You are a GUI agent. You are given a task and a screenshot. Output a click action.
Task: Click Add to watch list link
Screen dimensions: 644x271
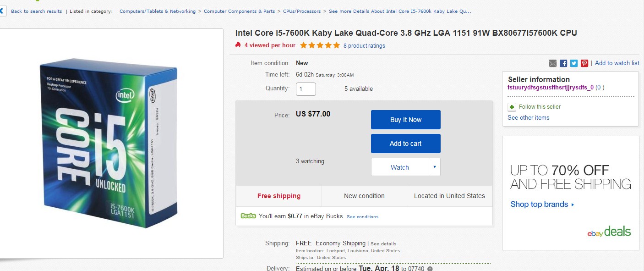pos(617,63)
